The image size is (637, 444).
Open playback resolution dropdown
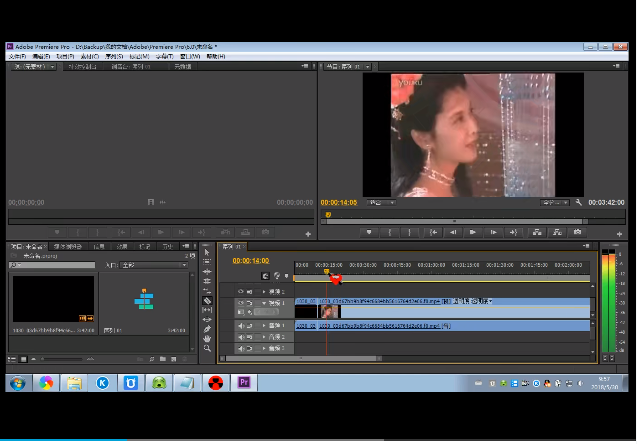click(555, 202)
